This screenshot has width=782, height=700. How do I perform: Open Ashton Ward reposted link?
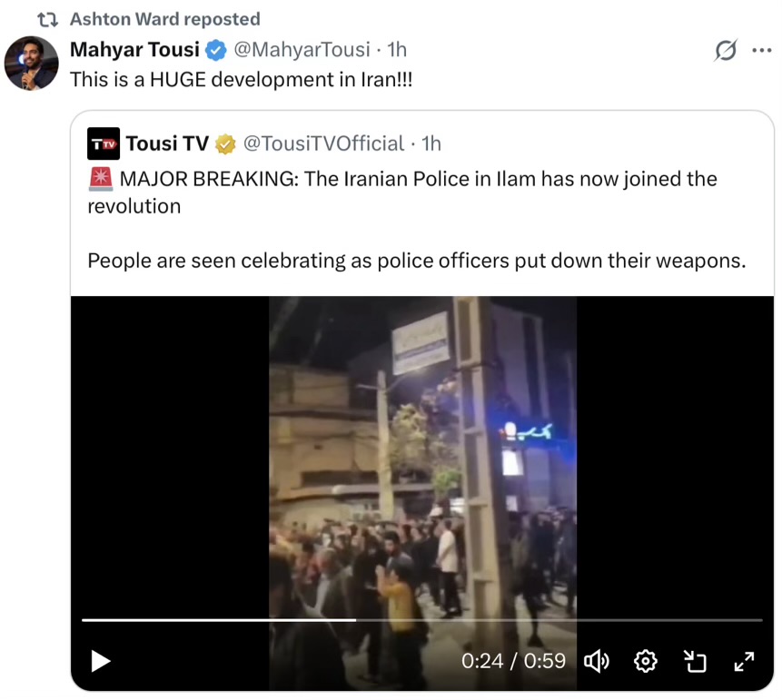click(x=164, y=19)
